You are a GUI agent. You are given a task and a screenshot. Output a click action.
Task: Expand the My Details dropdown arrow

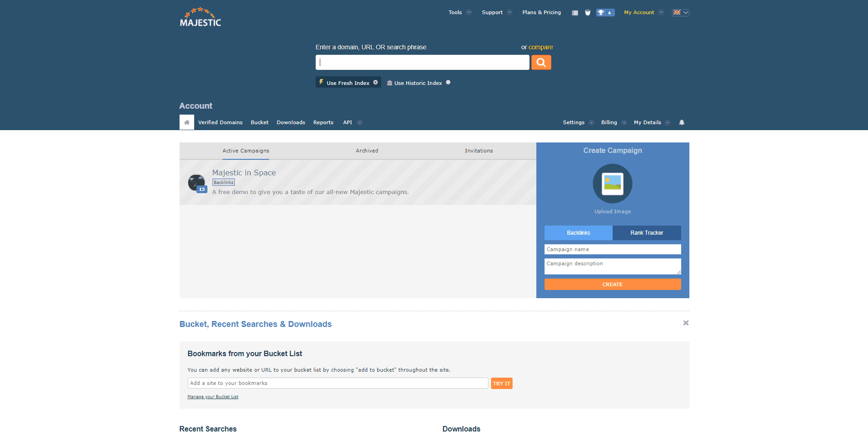point(667,122)
